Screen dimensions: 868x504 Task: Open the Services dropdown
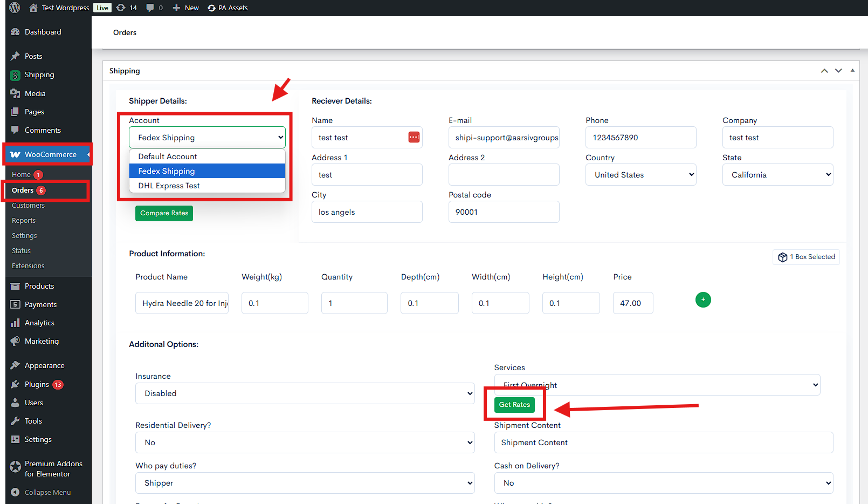coord(657,385)
